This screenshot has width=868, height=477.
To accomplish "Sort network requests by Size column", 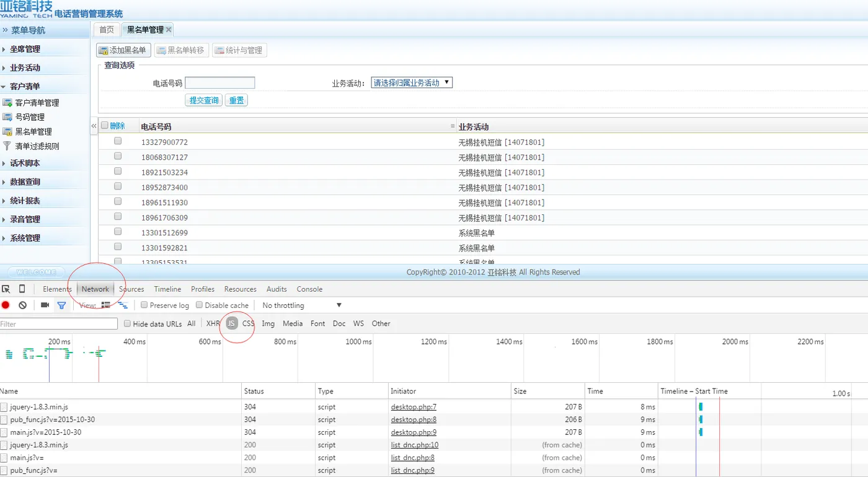I will pos(548,391).
